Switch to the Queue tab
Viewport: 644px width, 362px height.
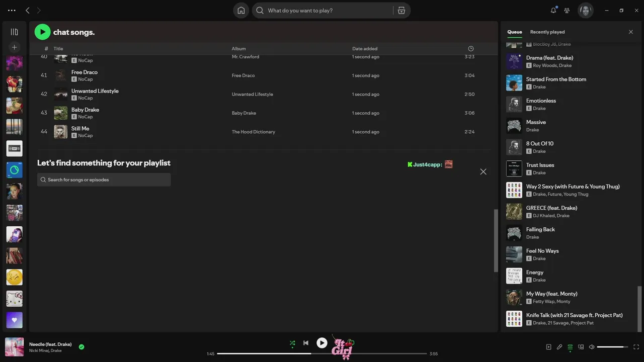tap(514, 32)
